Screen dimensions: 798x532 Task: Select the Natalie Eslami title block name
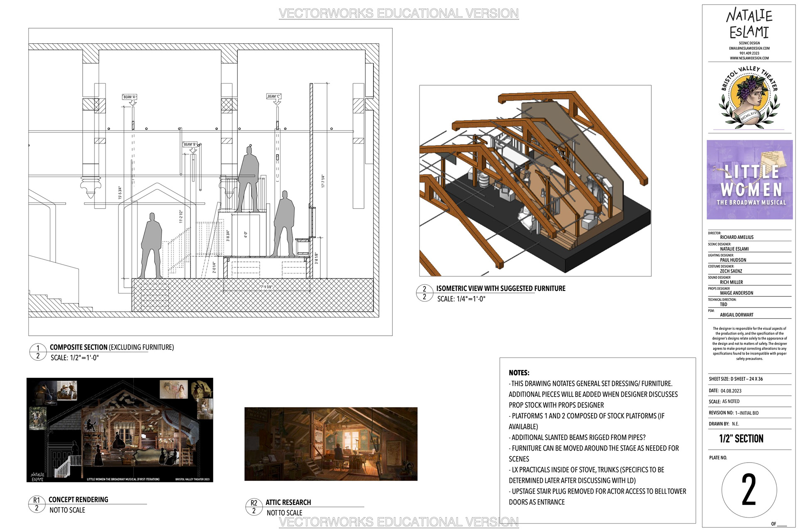749,24
